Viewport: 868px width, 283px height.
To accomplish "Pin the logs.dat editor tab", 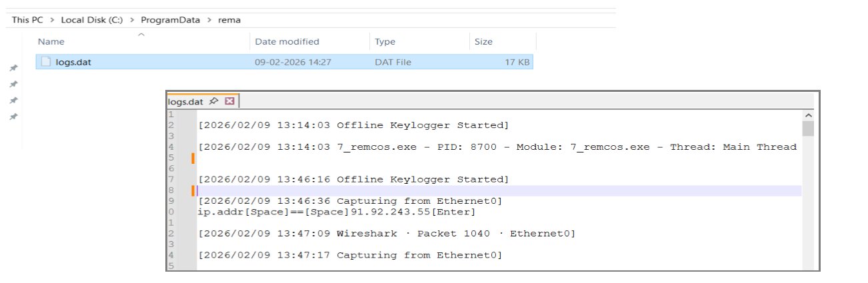I will click(x=213, y=101).
